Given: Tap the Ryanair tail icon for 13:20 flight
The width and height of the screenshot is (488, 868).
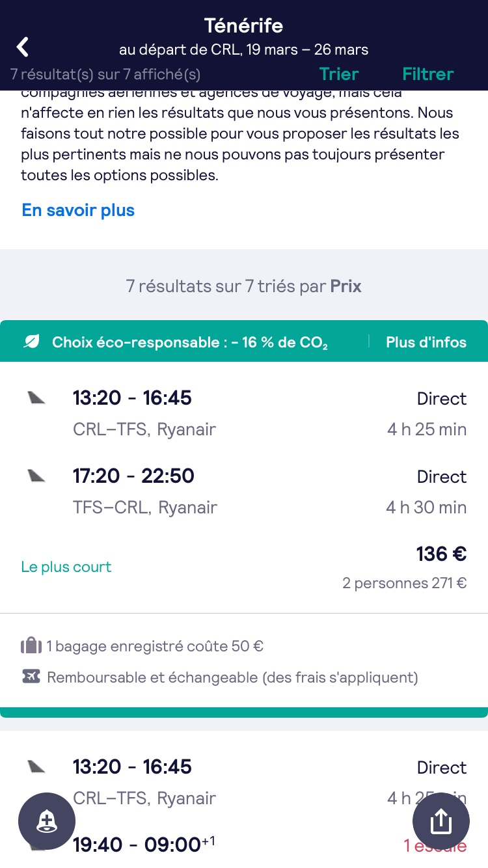Looking at the screenshot, I should click(36, 398).
